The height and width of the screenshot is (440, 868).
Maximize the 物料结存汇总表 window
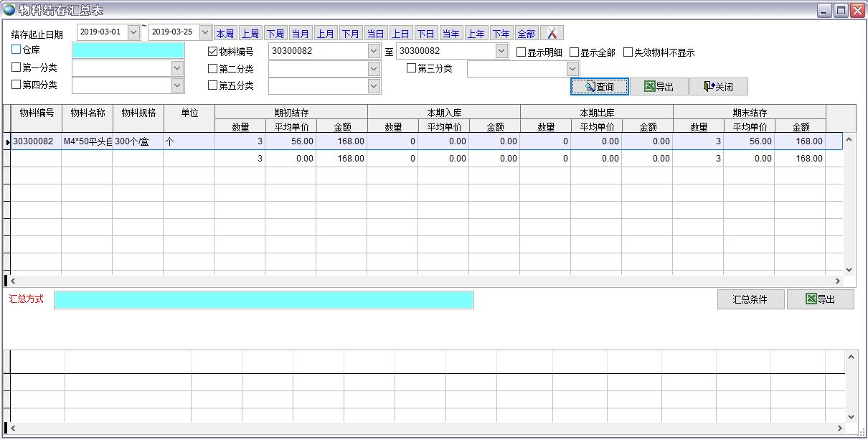click(x=841, y=10)
